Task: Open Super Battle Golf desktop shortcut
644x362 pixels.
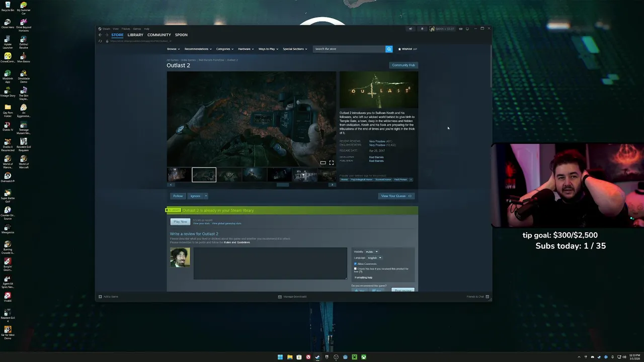Action: 8,195
